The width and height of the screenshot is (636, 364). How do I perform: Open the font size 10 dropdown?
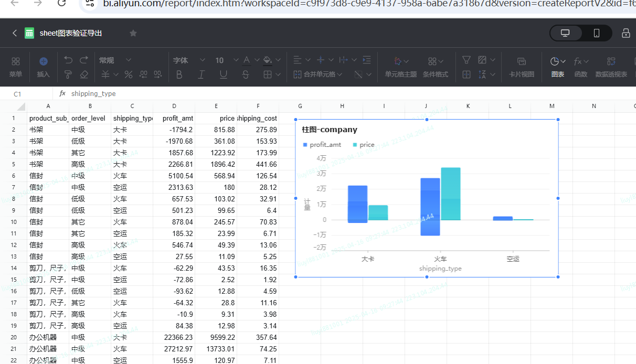(x=226, y=60)
